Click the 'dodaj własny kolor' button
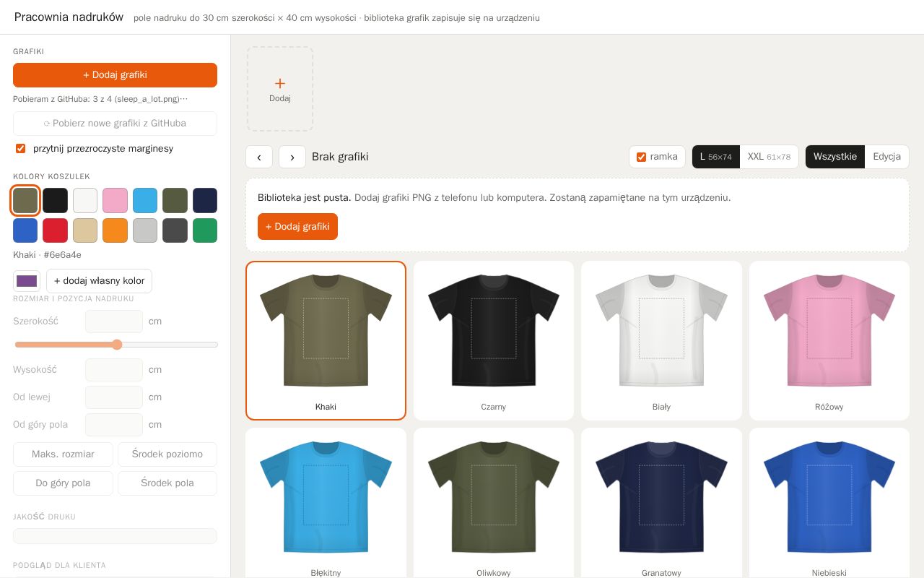Viewport: 924px width, 578px height. point(100,281)
